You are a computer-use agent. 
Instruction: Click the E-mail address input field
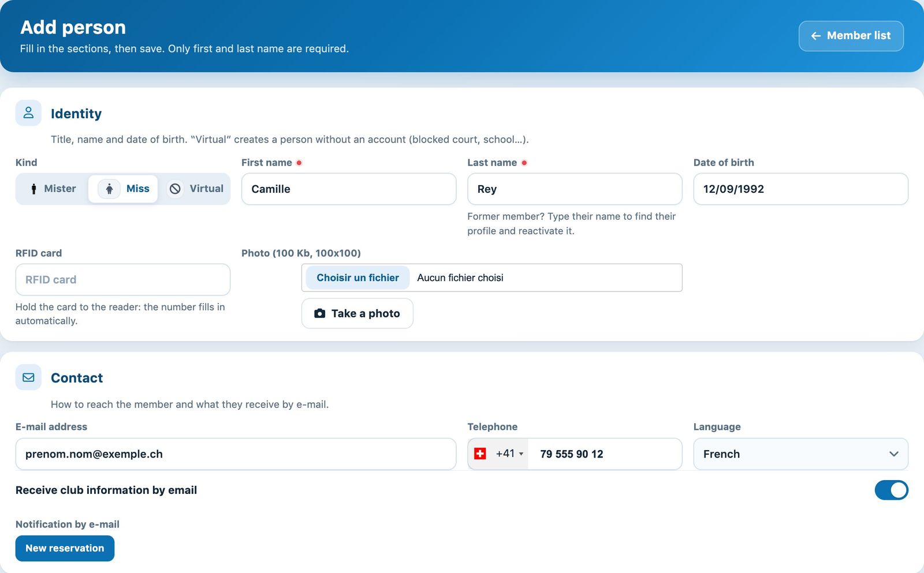point(236,454)
